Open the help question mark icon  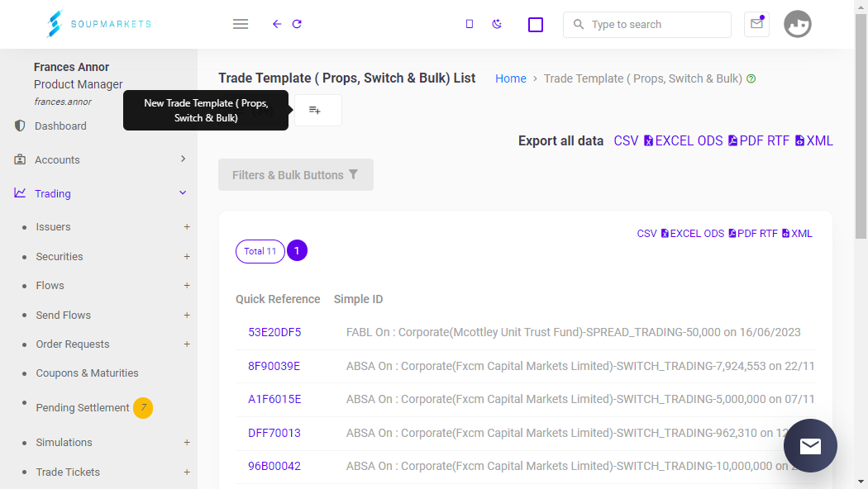tap(751, 79)
